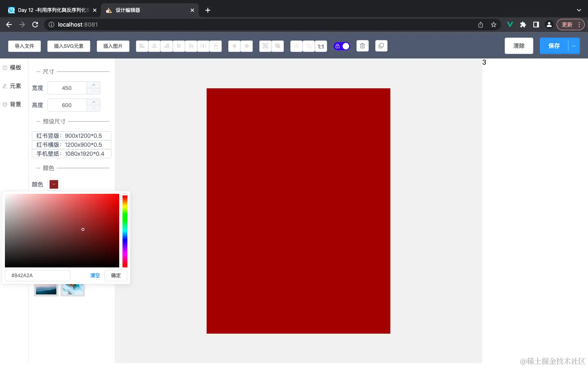Zoom in on the canvas
The width and height of the screenshot is (588, 368).
[296, 46]
